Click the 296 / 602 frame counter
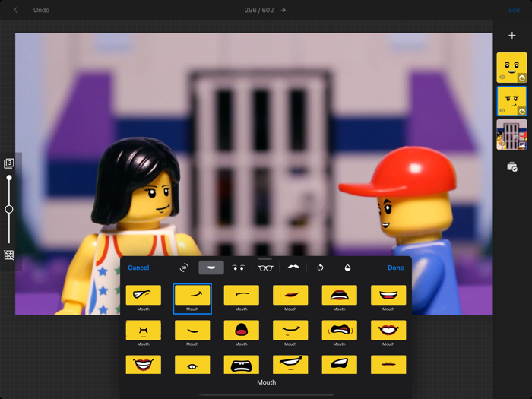This screenshot has height=399, width=532. [259, 10]
